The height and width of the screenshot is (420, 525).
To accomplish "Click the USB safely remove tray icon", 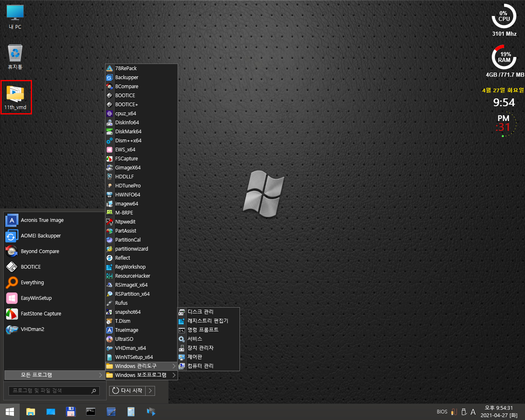I will tap(464, 412).
